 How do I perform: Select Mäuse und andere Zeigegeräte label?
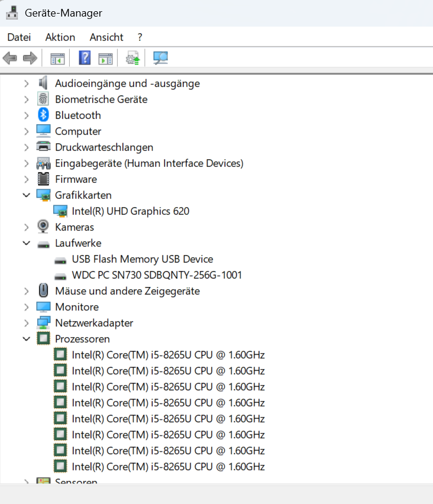128,291
